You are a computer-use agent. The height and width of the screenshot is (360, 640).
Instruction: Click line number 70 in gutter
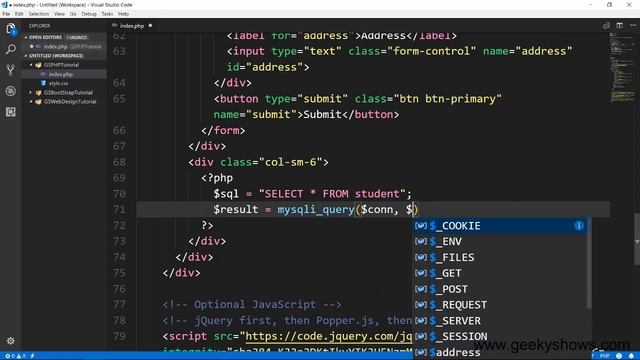[x=119, y=194]
